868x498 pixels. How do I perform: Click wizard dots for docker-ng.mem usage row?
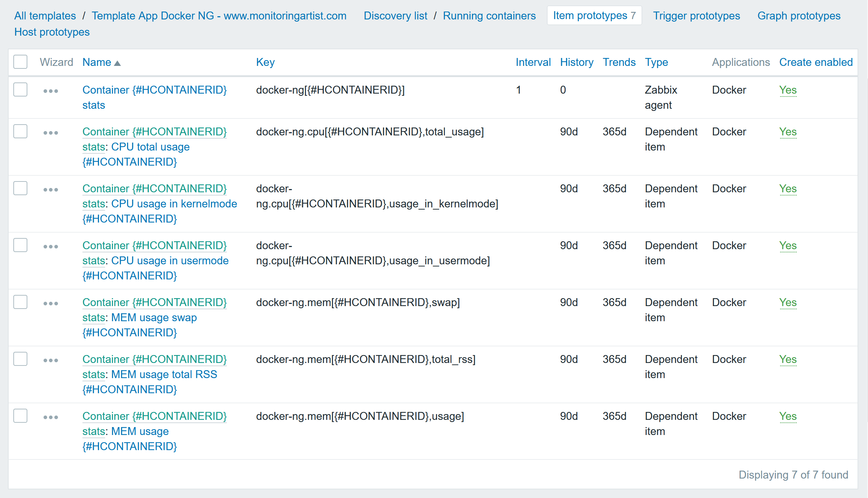(x=51, y=417)
